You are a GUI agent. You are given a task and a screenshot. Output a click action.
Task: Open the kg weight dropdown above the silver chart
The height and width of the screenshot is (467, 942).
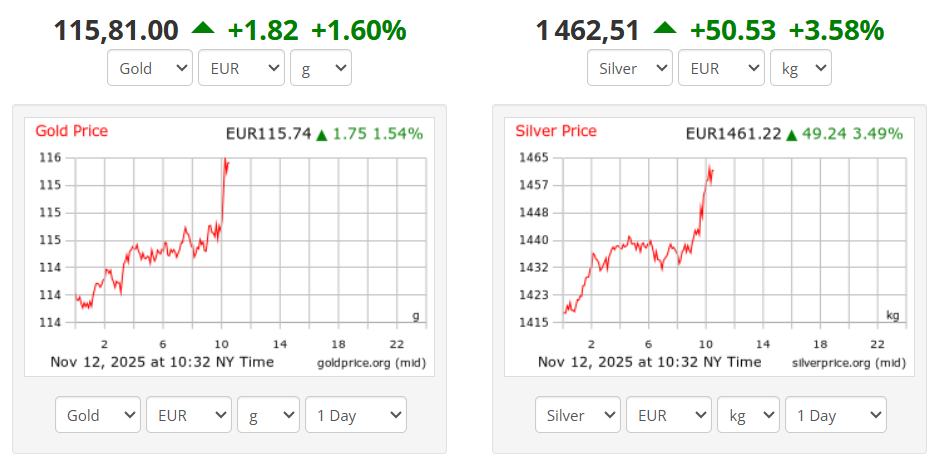[x=800, y=69]
